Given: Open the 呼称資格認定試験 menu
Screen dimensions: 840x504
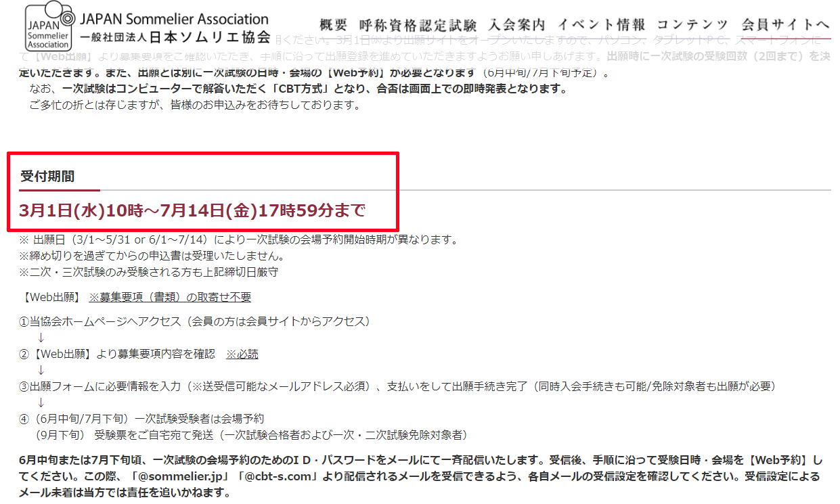Looking at the screenshot, I should click(418, 26).
